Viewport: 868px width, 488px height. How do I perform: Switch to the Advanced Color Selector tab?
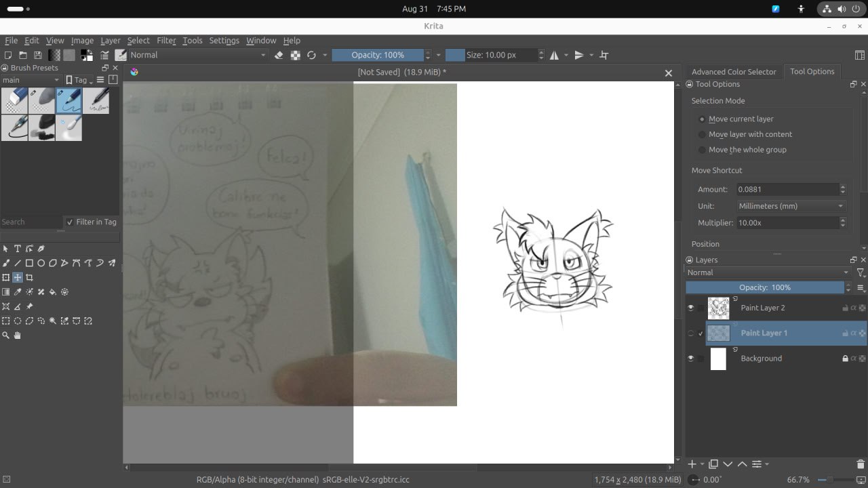point(733,72)
